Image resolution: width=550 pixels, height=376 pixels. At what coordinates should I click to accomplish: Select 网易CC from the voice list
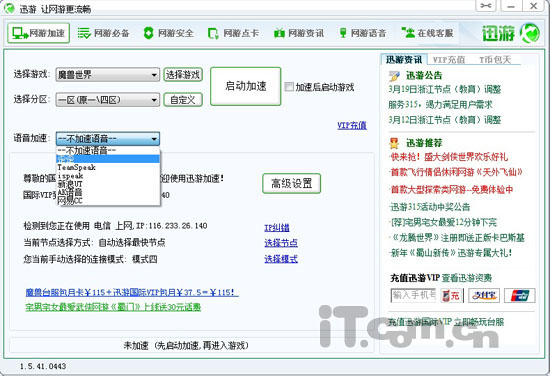point(108,201)
